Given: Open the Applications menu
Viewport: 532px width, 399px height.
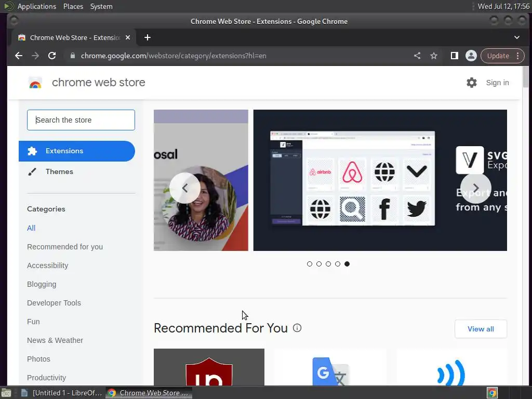Looking at the screenshot, I should pos(37,6).
